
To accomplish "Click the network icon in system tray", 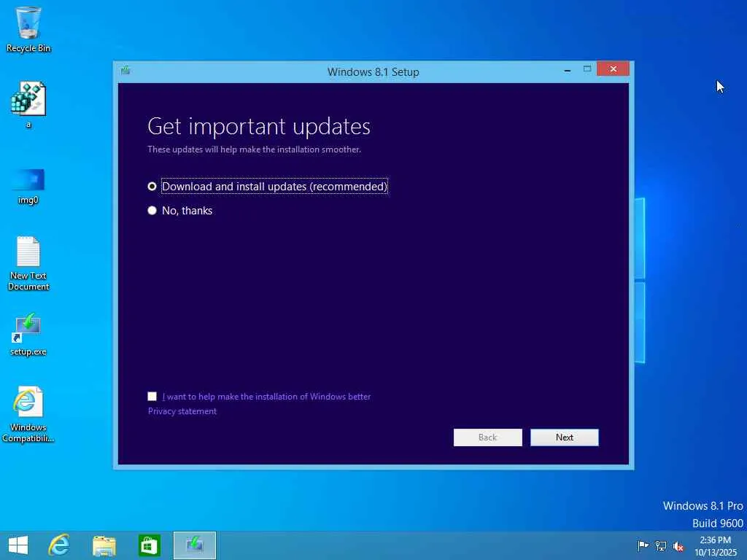I will [x=661, y=545].
